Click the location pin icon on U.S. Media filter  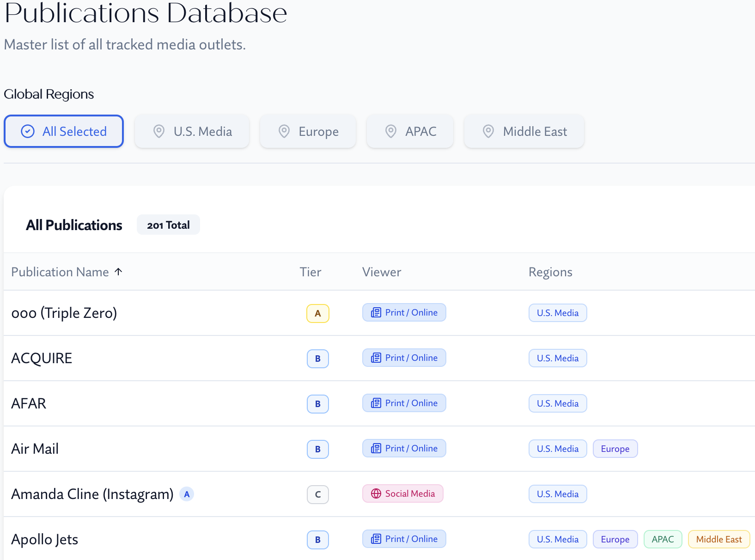click(158, 131)
